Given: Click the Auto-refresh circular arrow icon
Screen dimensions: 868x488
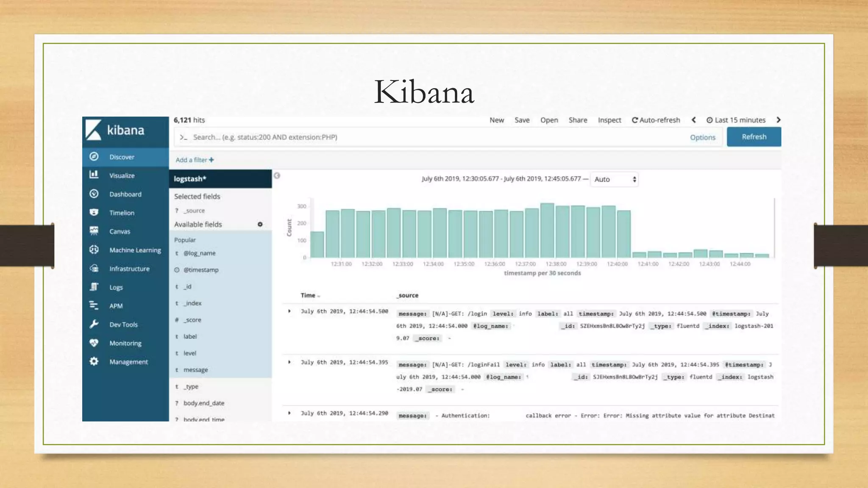Looking at the screenshot, I should [635, 120].
